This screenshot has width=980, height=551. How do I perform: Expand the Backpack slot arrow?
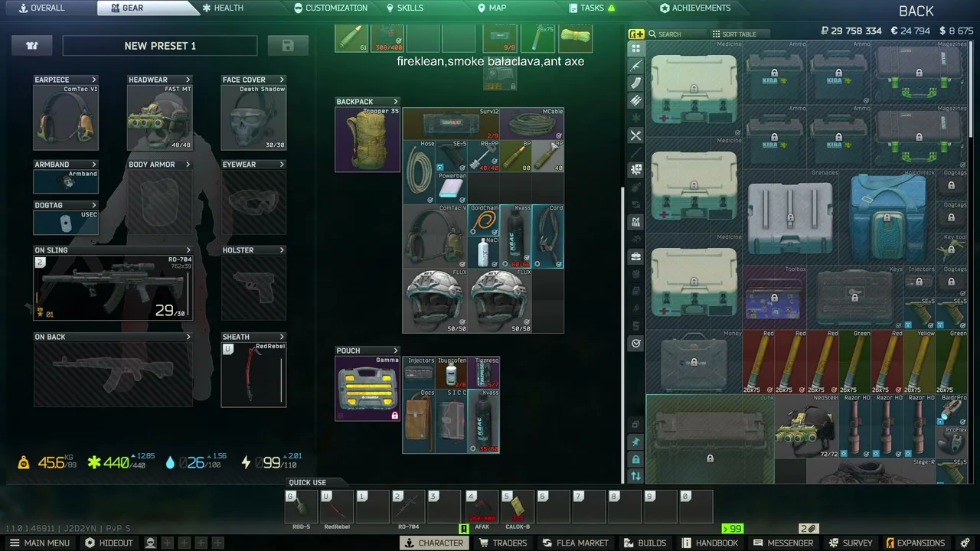click(x=396, y=102)
